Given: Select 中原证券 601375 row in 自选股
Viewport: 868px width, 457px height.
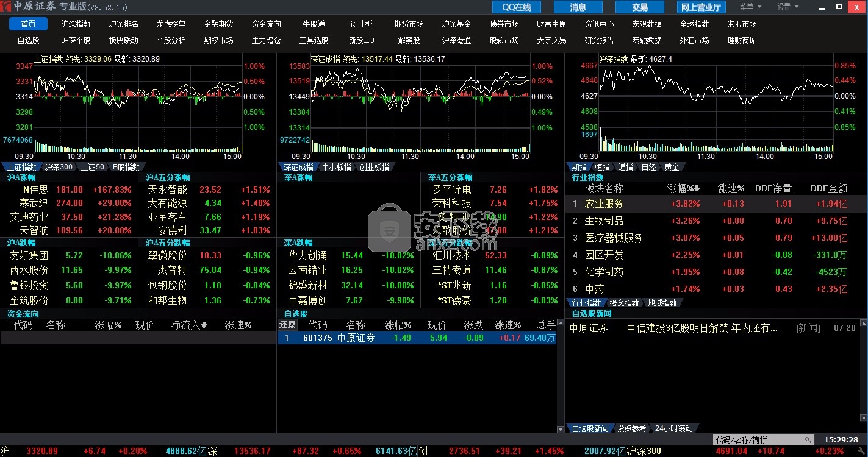Looking at the screenshot, I should (x=417, y=338).
